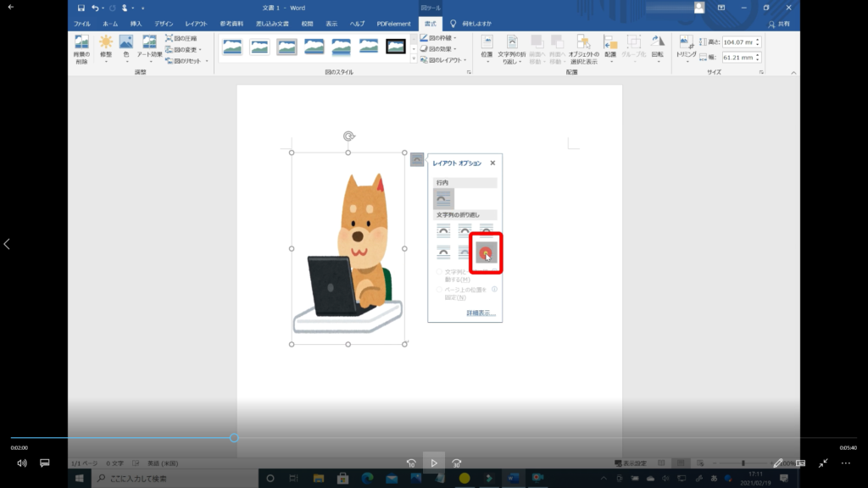Toggle the video player captions button
Screen dimensions: 868x488
[x=45, y=463]
